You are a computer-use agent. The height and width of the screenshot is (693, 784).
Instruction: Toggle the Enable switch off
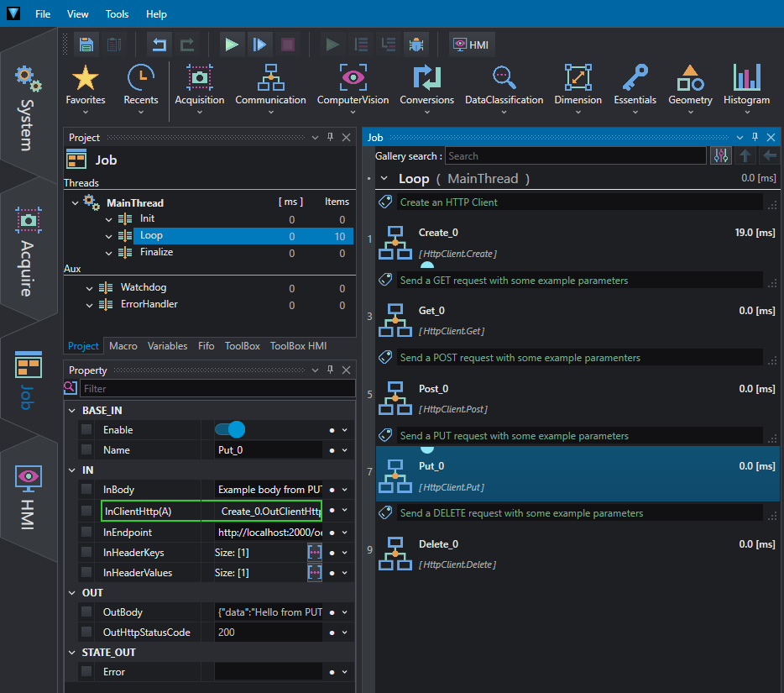tap(230, 430)
